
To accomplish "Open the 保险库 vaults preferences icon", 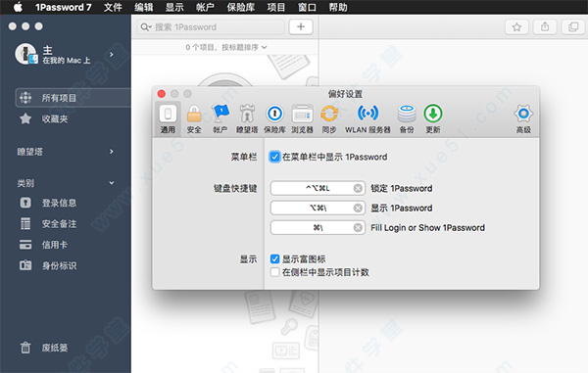I will coord(274,114).
